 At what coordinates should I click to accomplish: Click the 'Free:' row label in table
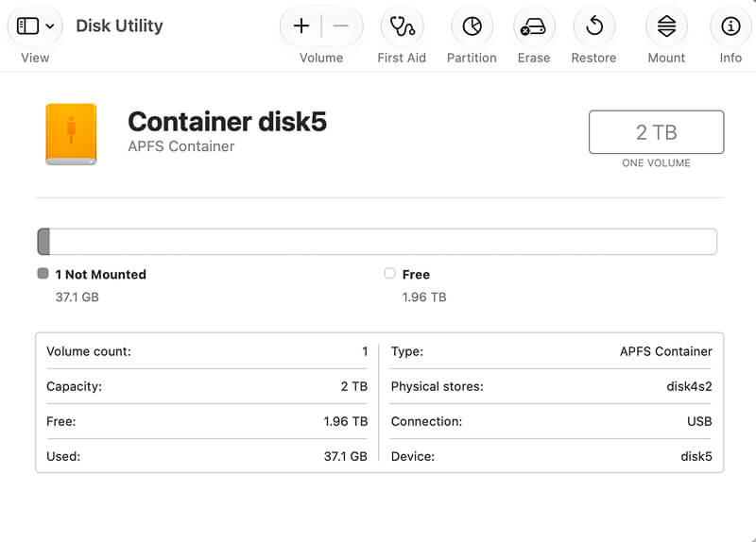coord(61,421)
